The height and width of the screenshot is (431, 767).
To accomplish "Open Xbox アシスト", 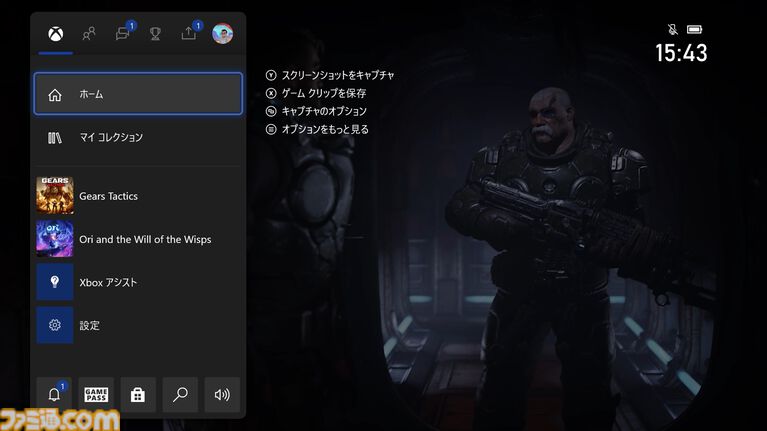I will pyautogui.click(x=138, y=282).
